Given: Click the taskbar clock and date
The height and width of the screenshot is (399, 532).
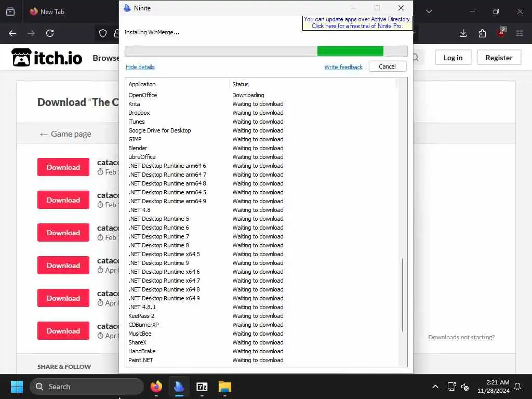Looking at the screenshot, I should (x=494, y=387).
